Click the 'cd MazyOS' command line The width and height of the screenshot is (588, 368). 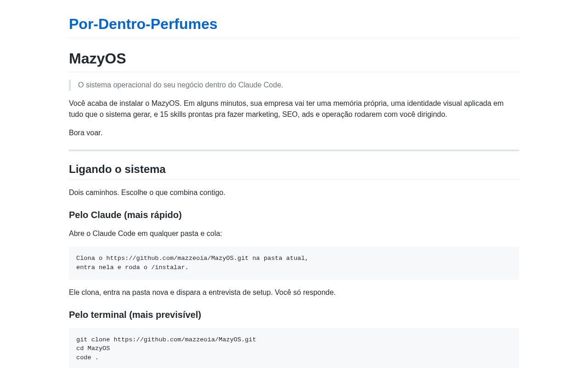[93, 349]
